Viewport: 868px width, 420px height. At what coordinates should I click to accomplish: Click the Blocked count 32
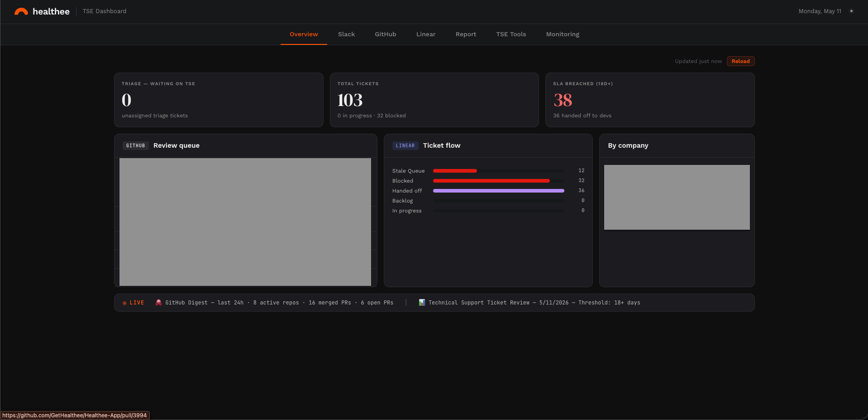coord(581,181)
